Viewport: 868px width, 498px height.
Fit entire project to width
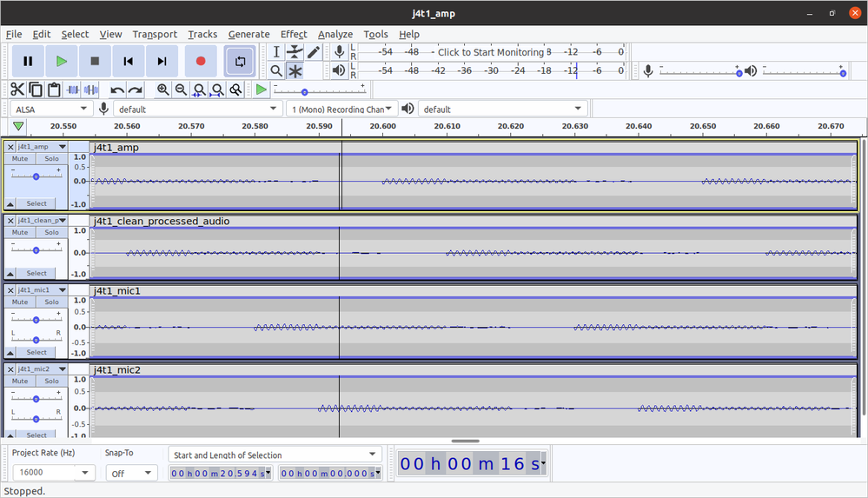(x=217, y=90)
